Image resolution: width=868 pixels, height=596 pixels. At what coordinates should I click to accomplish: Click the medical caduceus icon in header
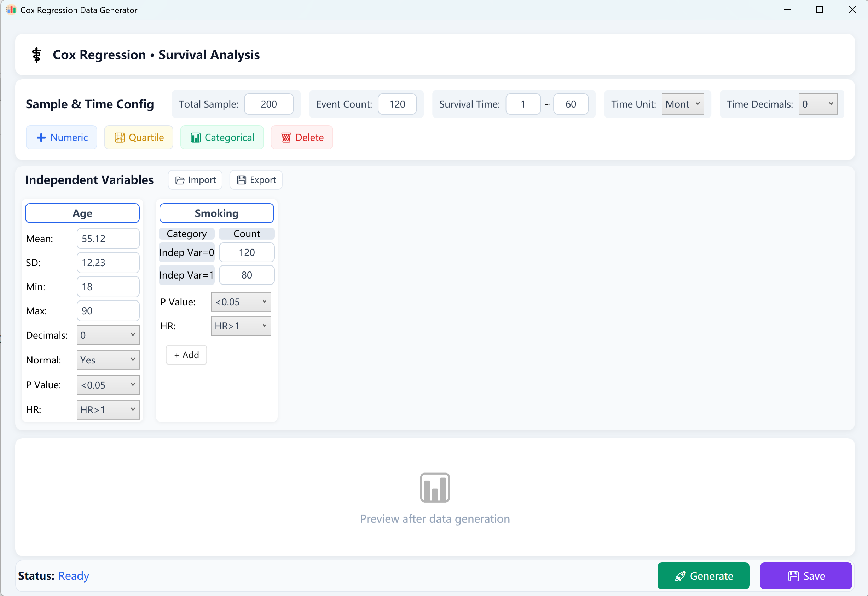point(36,55)
